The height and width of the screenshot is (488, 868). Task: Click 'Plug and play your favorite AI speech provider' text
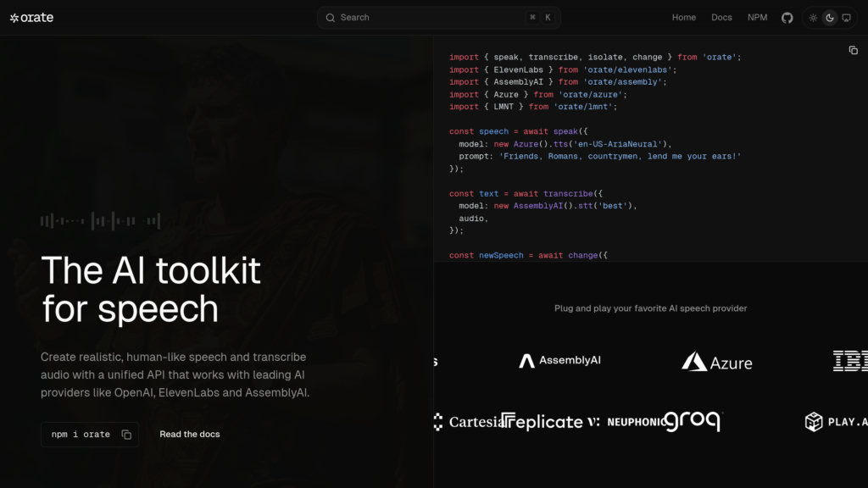[650, 308]
